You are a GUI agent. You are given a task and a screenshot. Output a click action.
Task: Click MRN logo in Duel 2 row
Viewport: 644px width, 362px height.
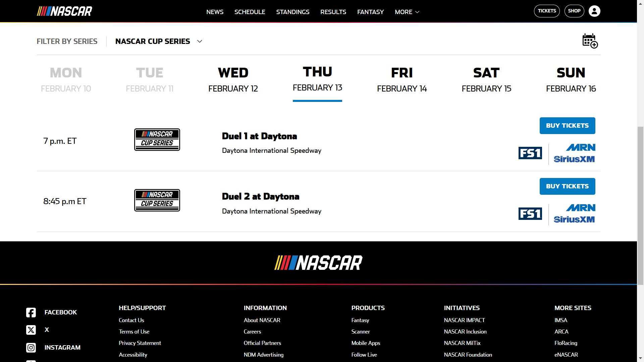[x=581, y=208]
